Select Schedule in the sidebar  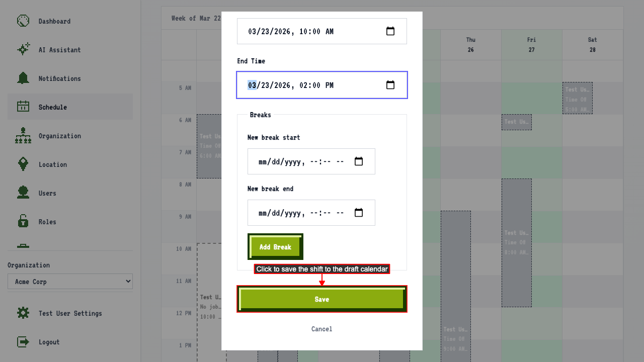pyautogui.click(x=70, y=107)
